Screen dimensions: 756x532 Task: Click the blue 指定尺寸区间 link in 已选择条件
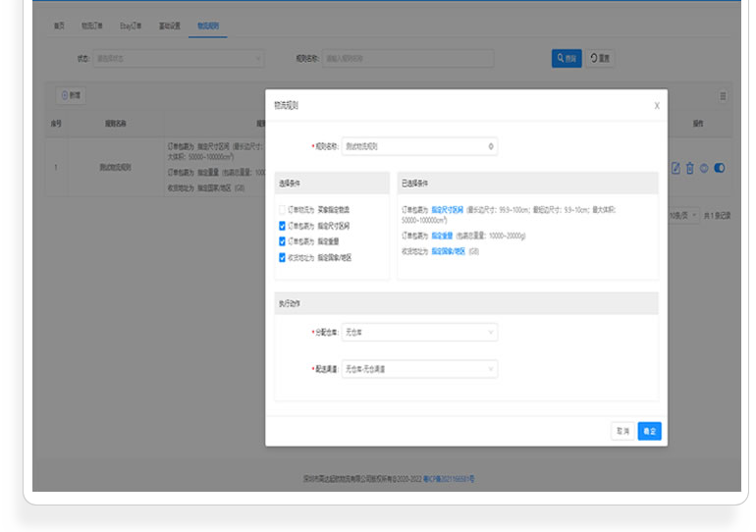(447, 210)
